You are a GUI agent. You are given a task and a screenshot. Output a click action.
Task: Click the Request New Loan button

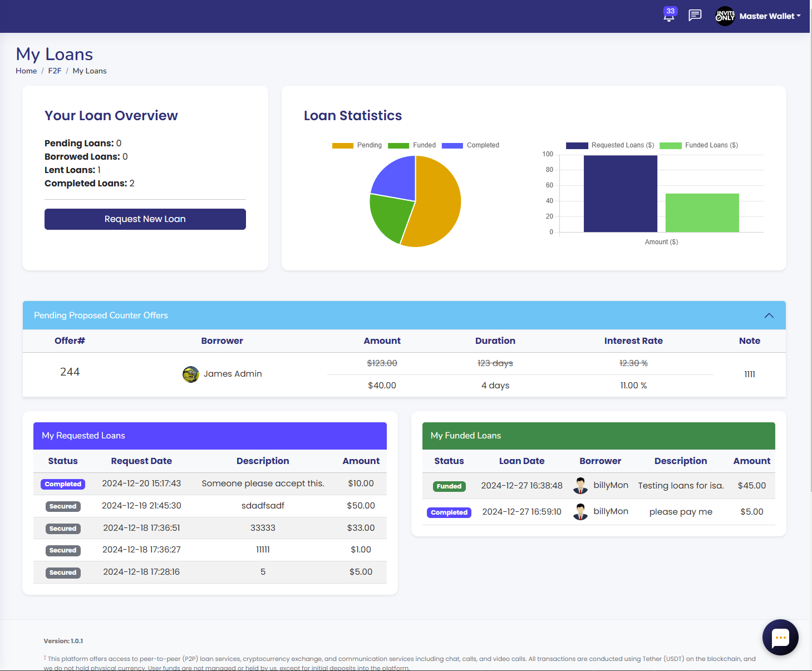[x=145, y=219]
